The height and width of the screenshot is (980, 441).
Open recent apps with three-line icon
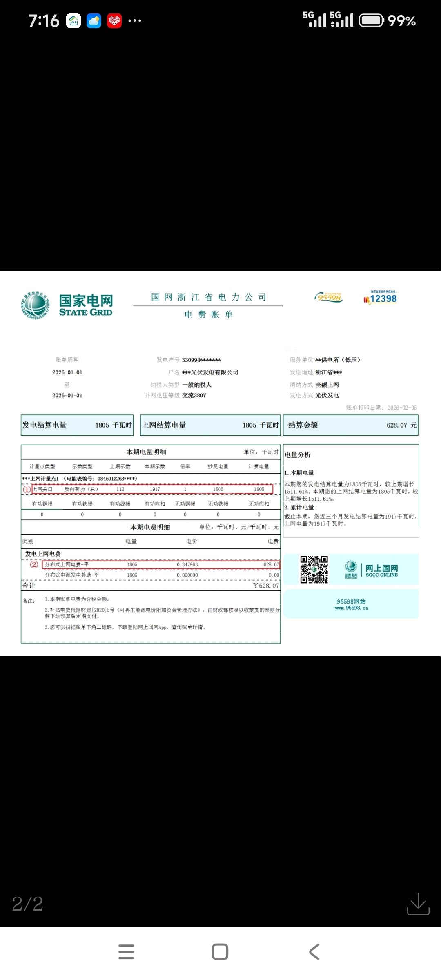tap(126, 952)
